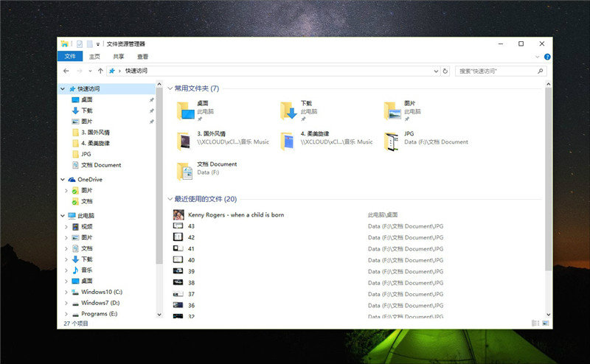The height and width of the screenshot is (364, 590).
Task: Collapse the 常用文件夹 section header
Action: [170, 88]
